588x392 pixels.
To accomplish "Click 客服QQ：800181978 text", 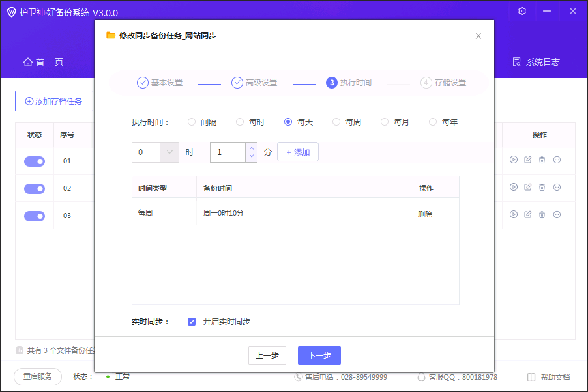I will (463, 377).
